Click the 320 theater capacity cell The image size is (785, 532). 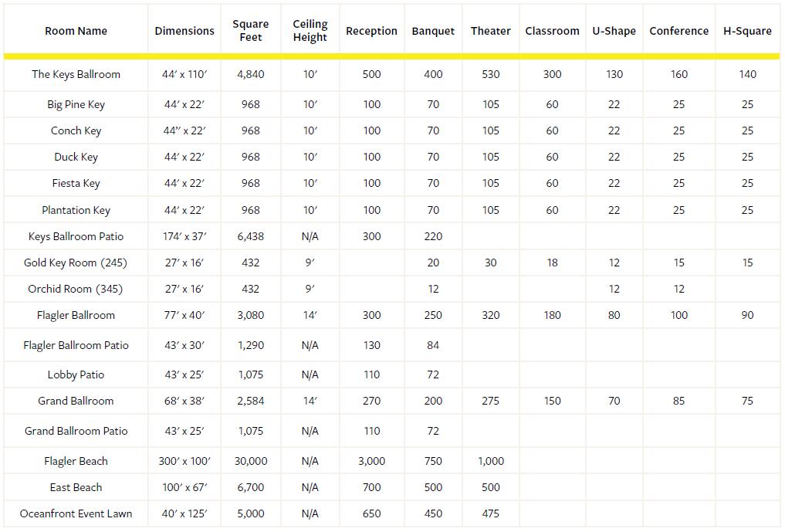pos(491,315)
